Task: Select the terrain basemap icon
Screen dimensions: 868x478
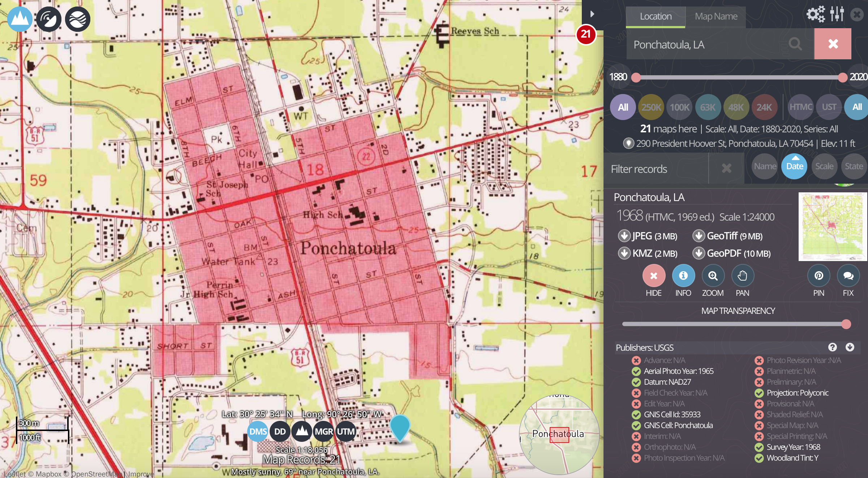Action: pos(20,19)
